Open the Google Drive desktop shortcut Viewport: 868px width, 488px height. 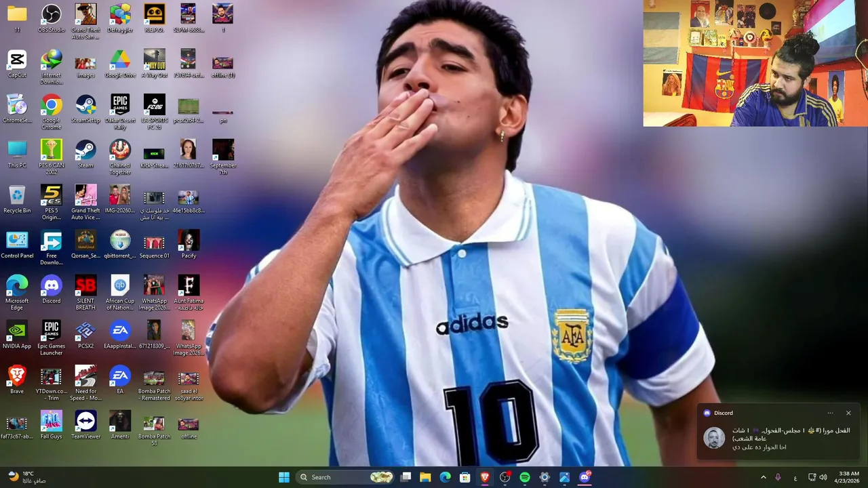120,64
